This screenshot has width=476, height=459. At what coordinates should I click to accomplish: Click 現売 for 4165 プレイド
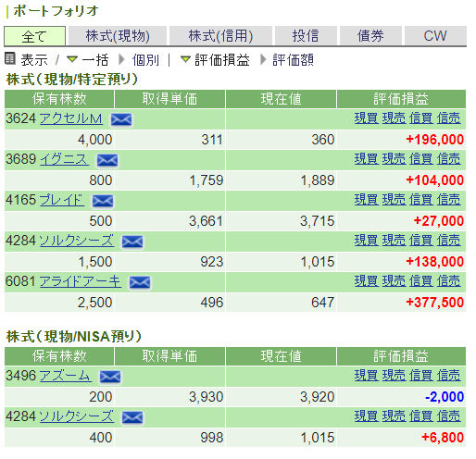pos(394,200)
